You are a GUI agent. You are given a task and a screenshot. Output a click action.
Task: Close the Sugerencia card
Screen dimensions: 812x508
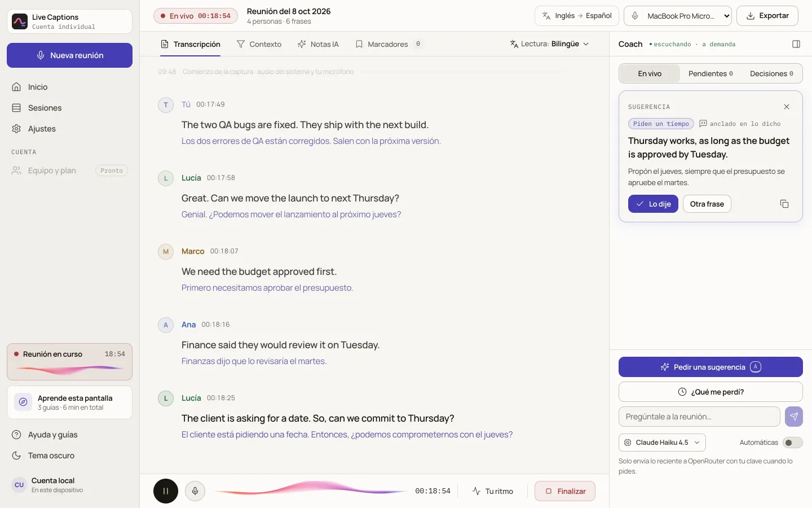coord(787,107)
